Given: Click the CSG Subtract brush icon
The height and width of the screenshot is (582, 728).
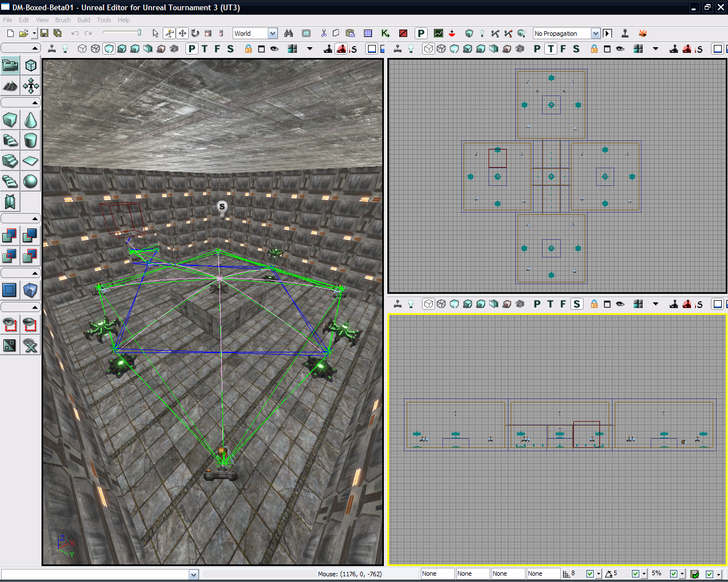Looking at the screenshot, I should (30, 236).
